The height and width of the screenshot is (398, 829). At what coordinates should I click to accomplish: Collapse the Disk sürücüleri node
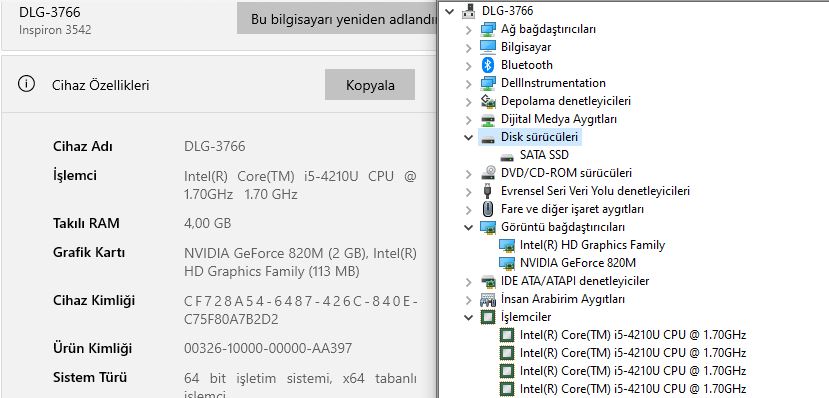click(x=468, y=137)
